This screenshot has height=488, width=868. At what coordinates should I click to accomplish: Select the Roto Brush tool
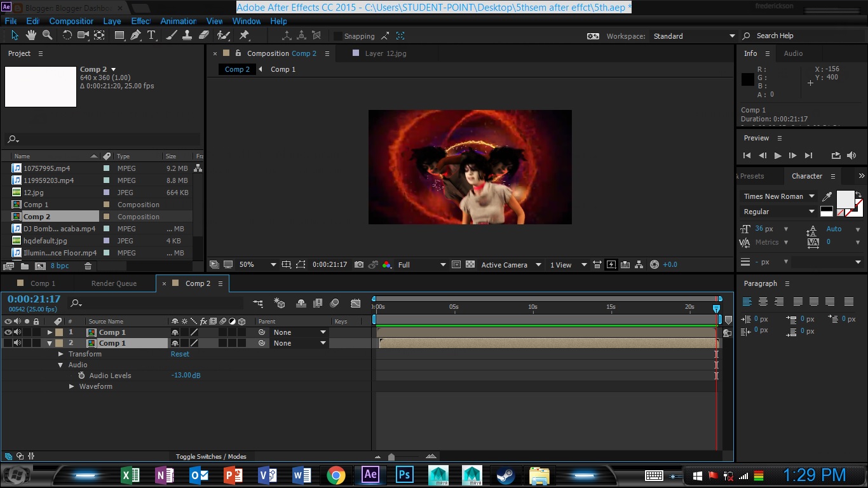[224, 36]
